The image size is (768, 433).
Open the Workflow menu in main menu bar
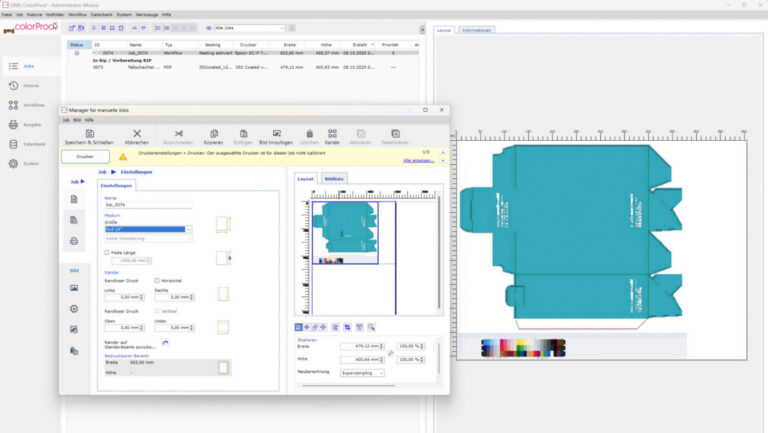pos(77,15)
